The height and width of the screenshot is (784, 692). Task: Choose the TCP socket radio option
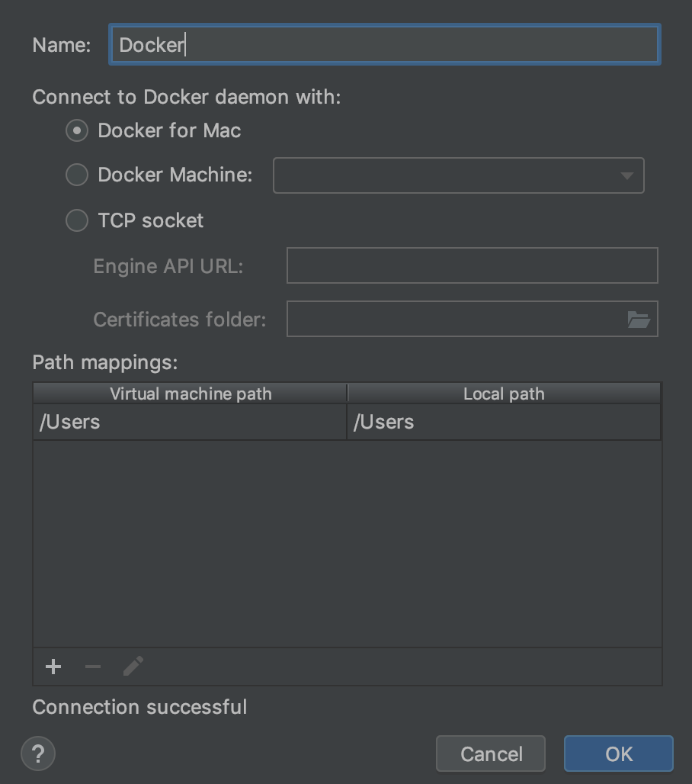coord(76,220)
